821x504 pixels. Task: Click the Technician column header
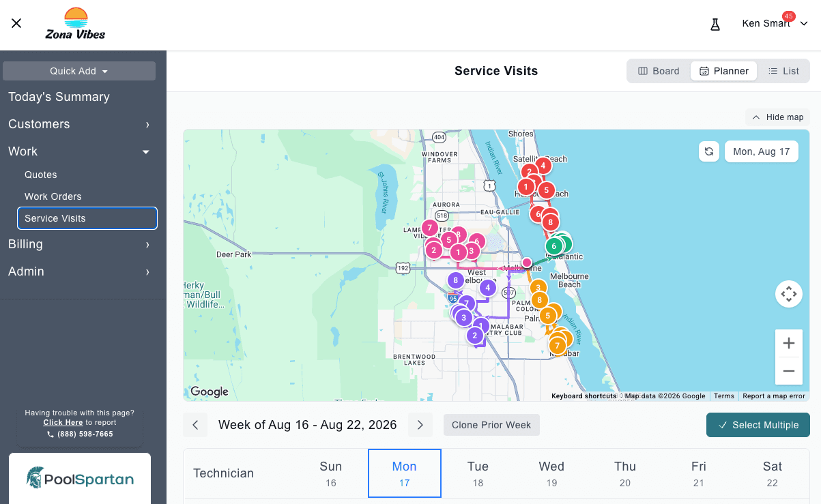tap(224, 473)
